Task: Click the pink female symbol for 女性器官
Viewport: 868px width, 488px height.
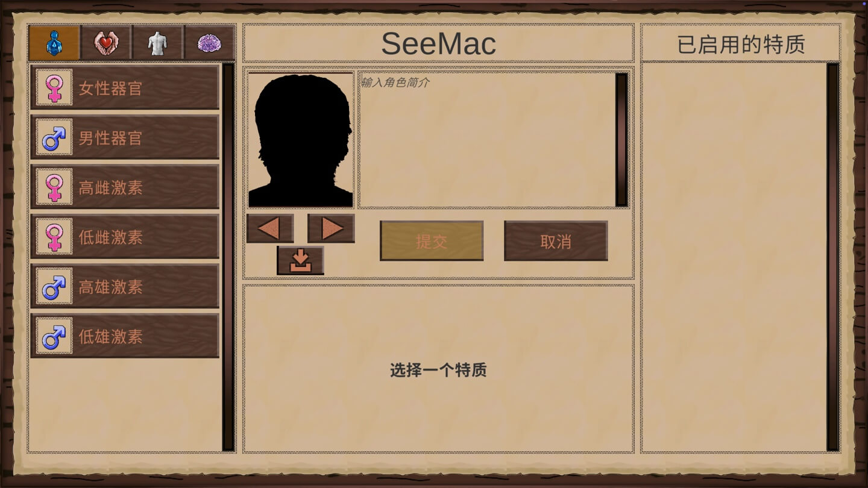Action: coord(54,88)
